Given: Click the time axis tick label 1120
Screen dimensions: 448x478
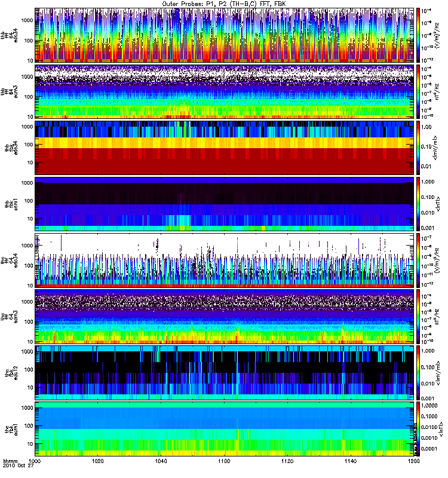Looking at the screenshot, I should (287, 461).
